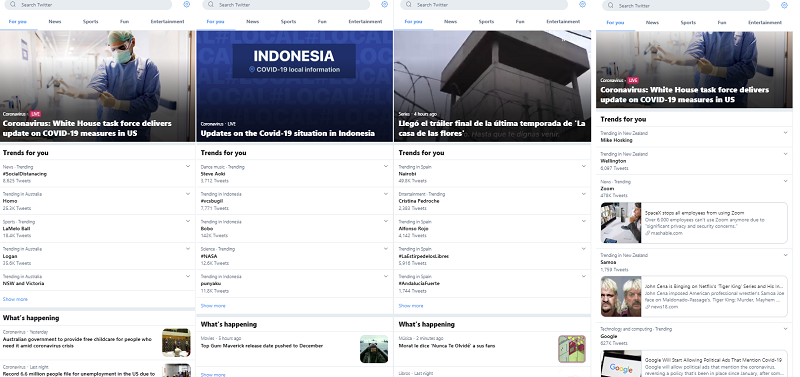Open the Mike Hosking trending topic
800x377 pixels.
(694, 137)
